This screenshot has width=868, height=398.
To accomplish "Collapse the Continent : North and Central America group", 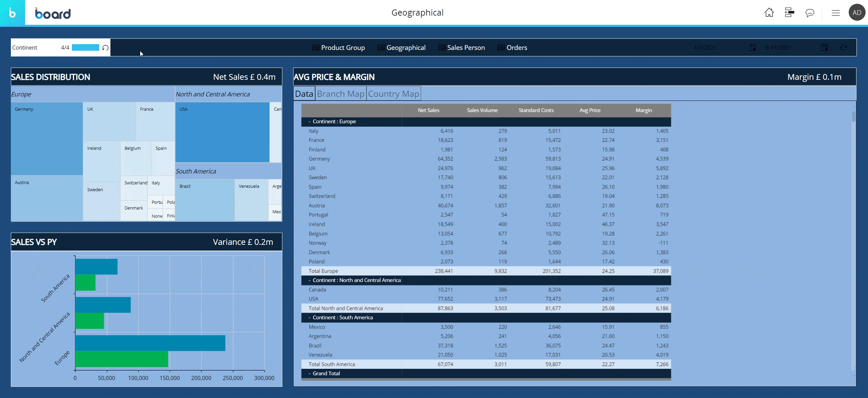I will point(309,280).
